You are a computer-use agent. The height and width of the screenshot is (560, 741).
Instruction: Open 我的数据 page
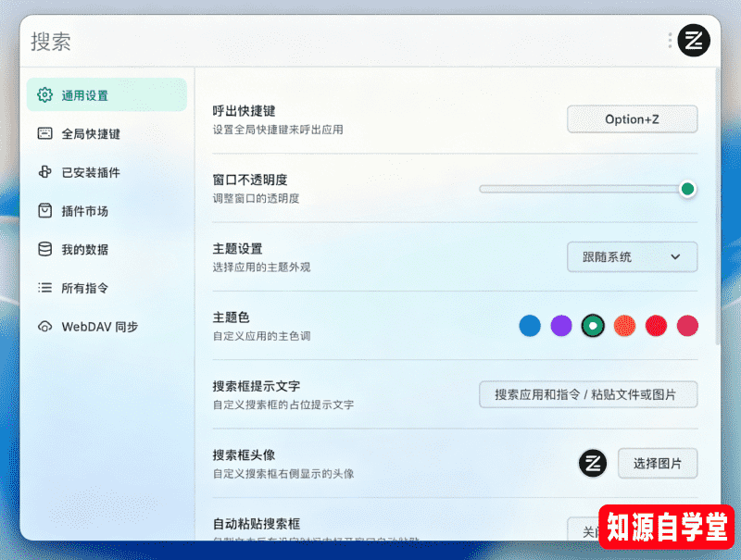click(107, 249)
